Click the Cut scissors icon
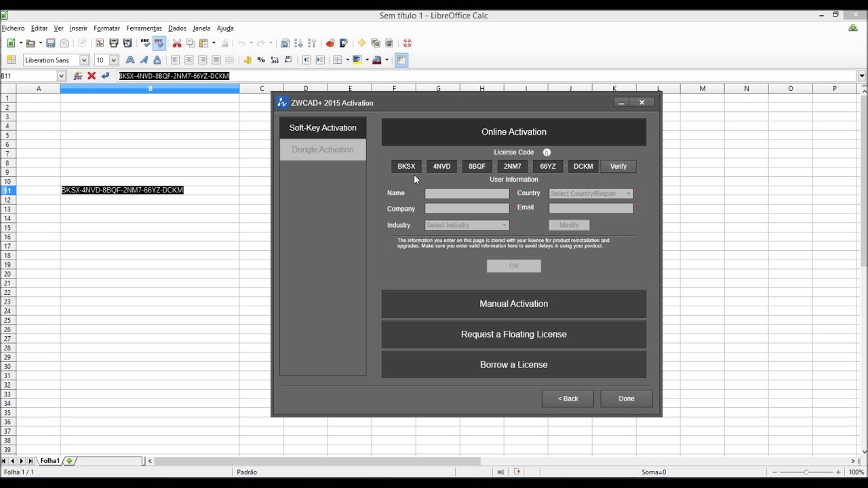The width and height of the screenshot is (868, 488). click(x=177, y=43)
